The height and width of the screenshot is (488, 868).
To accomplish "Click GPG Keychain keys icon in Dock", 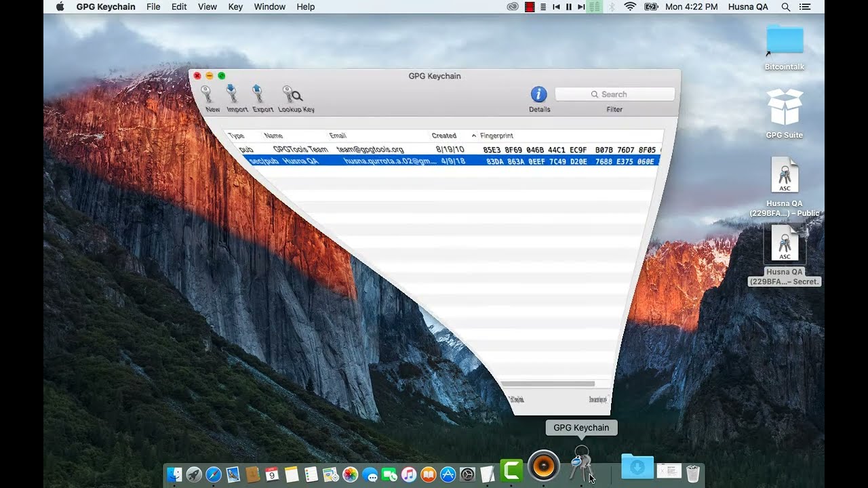I will (581, 464).
